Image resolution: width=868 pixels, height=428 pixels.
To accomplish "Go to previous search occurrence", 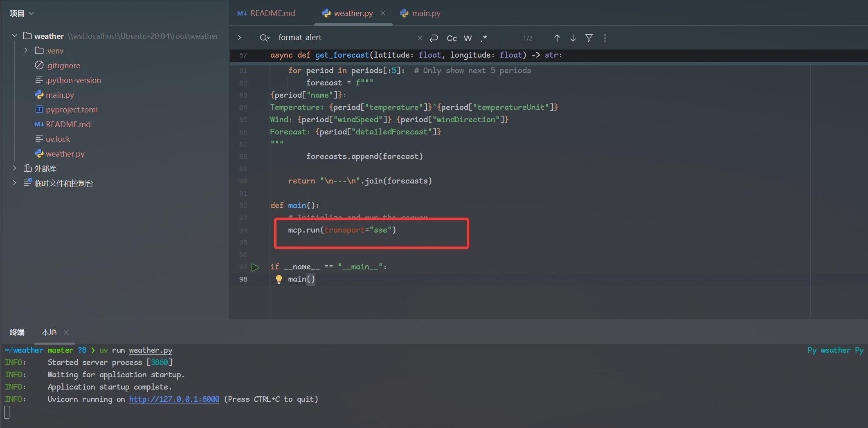I will tap(557, 38).
